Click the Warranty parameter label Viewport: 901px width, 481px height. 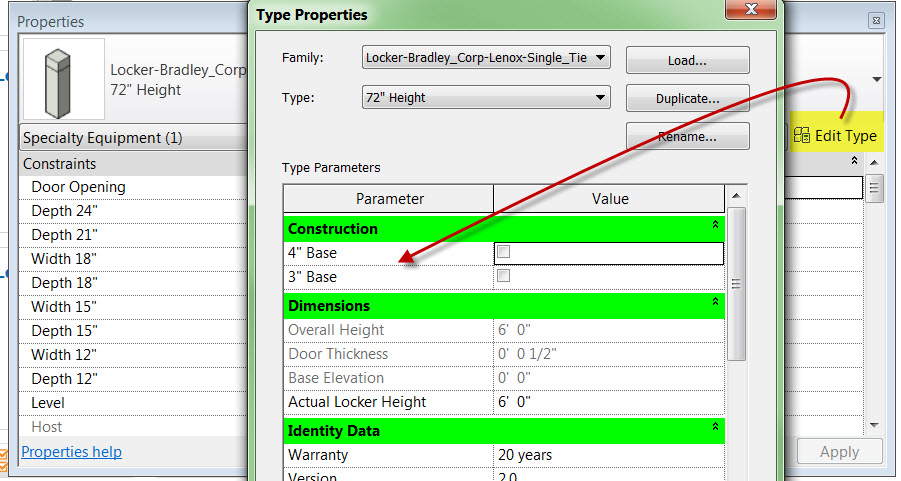[x=318, y=455]
